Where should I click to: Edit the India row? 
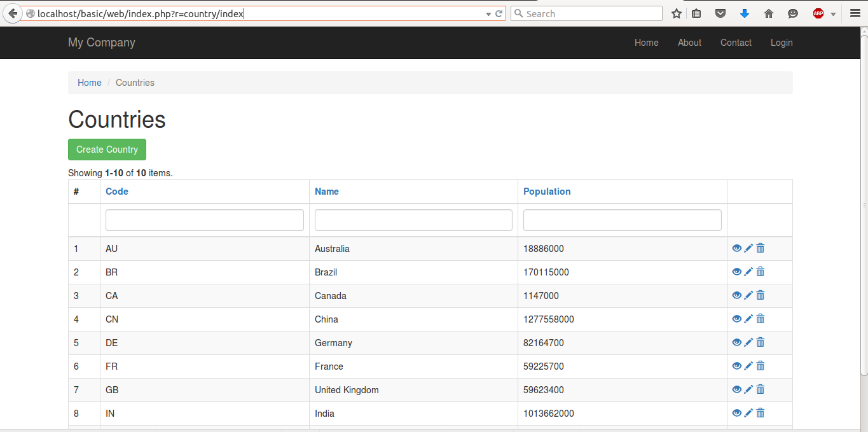click(x=748, y=413)
